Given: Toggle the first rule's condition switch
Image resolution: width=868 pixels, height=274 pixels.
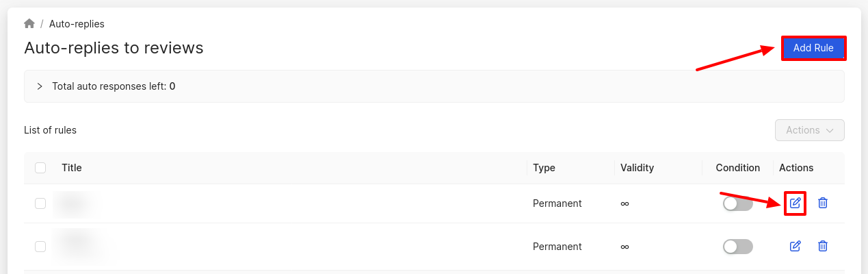Looking at the screenshot, I should pos(738,203).
